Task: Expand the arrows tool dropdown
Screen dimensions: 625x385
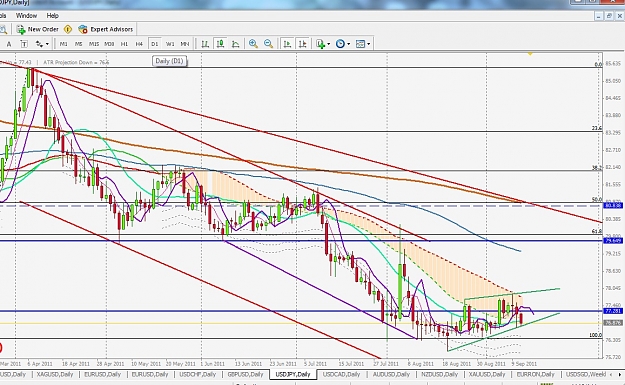Action: (47, 44)
